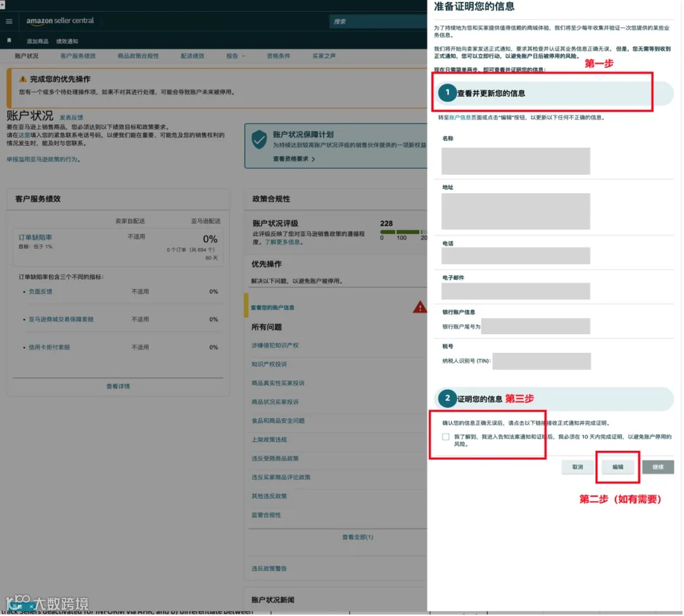The image size is (684, 616).
Task: Switch to 买家之声 tab
Action: (324, 56)
